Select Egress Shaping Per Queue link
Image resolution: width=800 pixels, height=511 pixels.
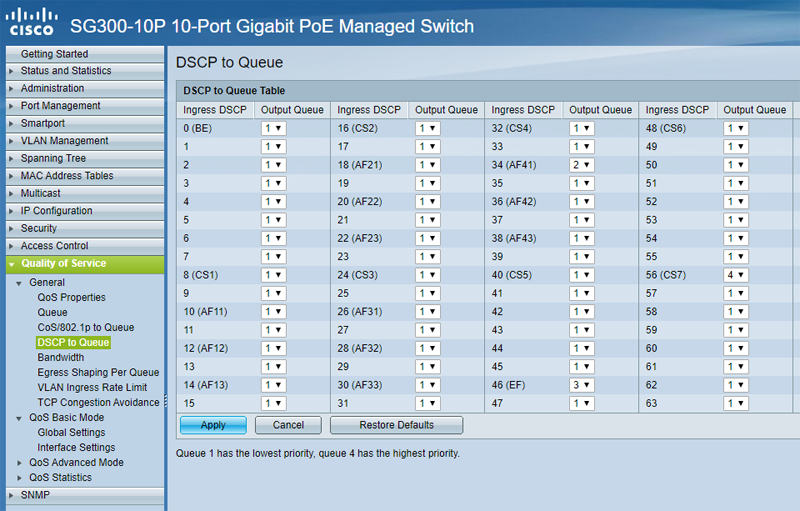coord(98,373)
